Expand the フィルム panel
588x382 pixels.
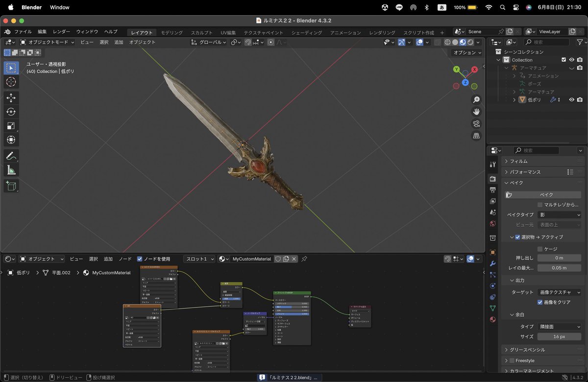pos(543,161)
